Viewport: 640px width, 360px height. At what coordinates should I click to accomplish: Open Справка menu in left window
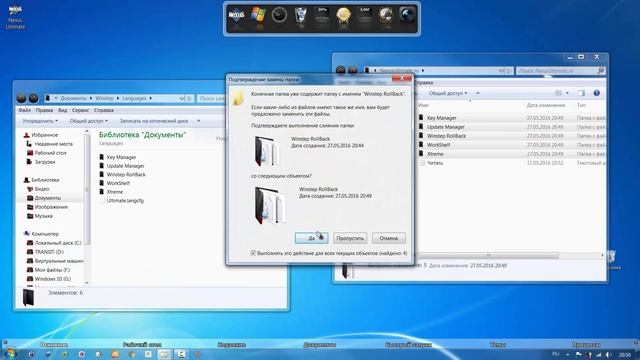click(x=104, y=110)
